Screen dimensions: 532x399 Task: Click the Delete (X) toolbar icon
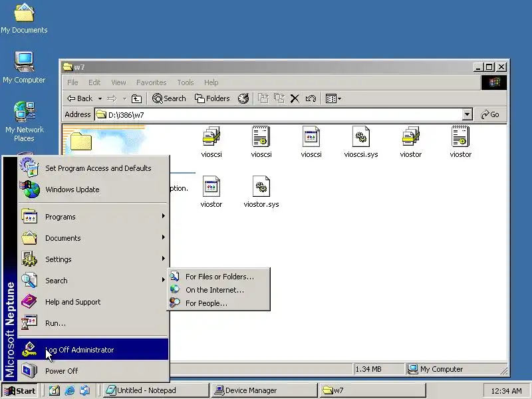click(295, 98)
